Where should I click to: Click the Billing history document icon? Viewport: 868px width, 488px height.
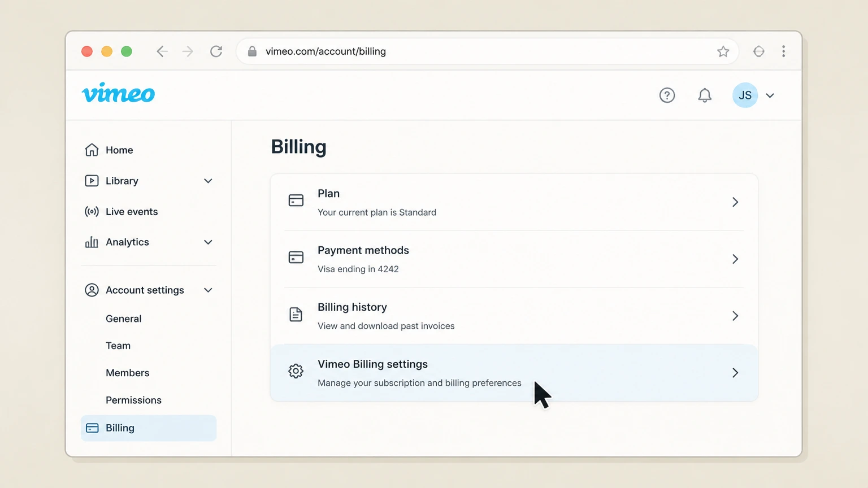[296, 315]
